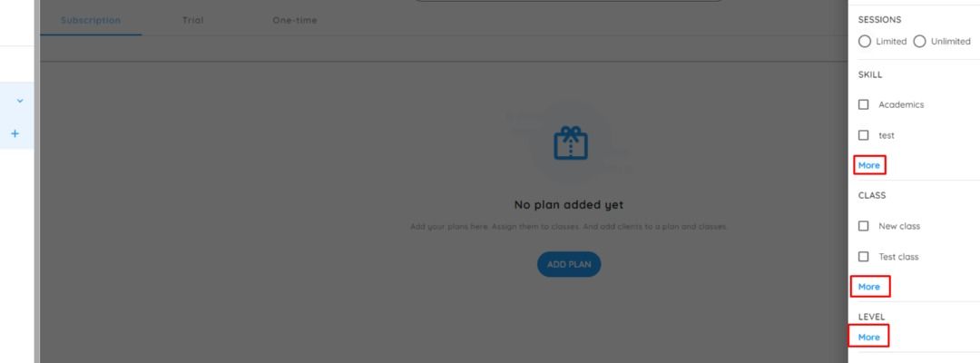
Task: Select the Limited sessions radio button
Action: pos(865,41)
